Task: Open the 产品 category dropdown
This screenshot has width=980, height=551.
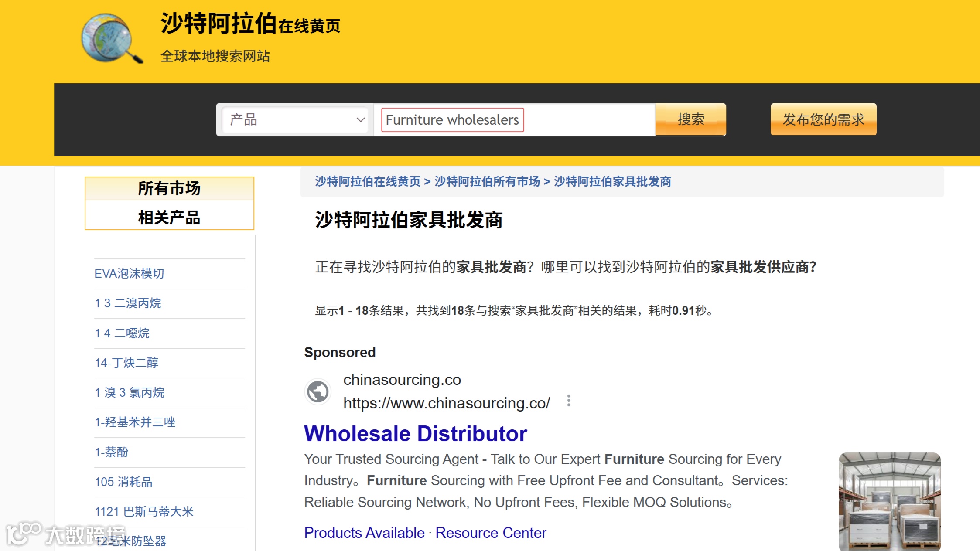Action: click(295, 119)
